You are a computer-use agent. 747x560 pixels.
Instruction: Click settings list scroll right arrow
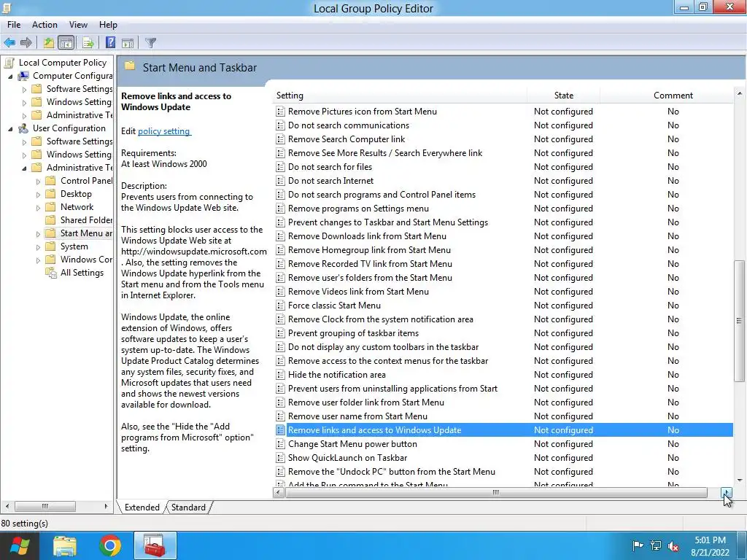pos(727,492)
